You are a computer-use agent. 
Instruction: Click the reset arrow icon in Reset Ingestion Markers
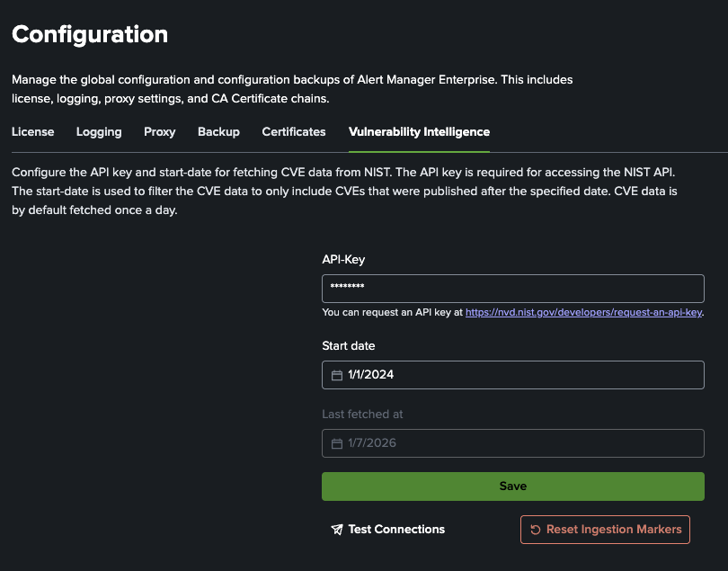coord(535,529)
